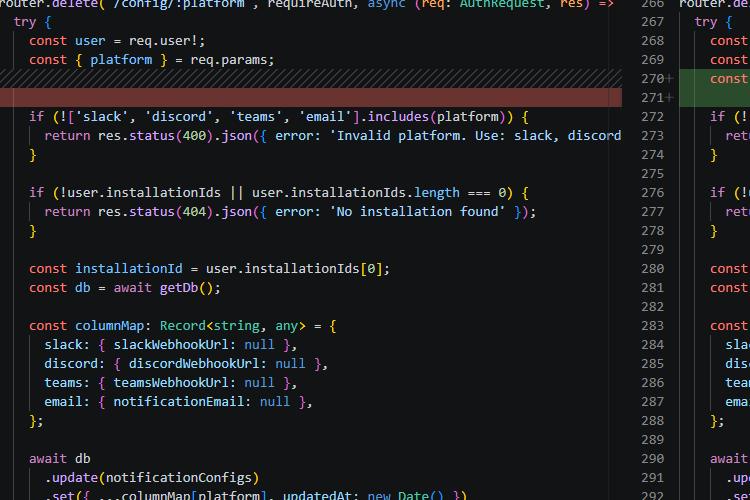Select line number 272 in the gutter
750x500 pixels.
[x=652, y=117]
